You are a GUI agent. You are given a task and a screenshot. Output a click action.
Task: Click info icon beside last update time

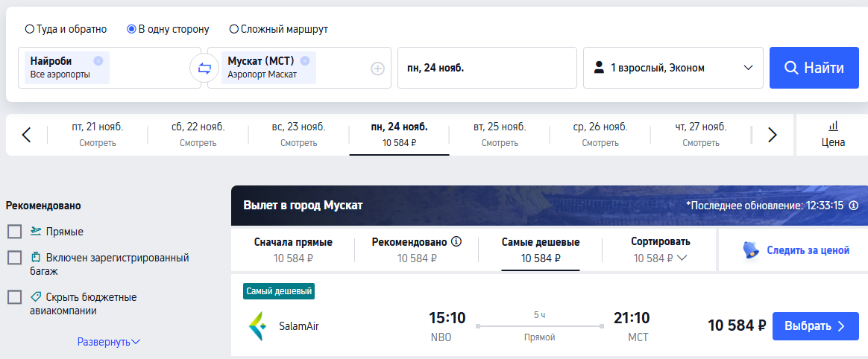[x=854, y=206]
